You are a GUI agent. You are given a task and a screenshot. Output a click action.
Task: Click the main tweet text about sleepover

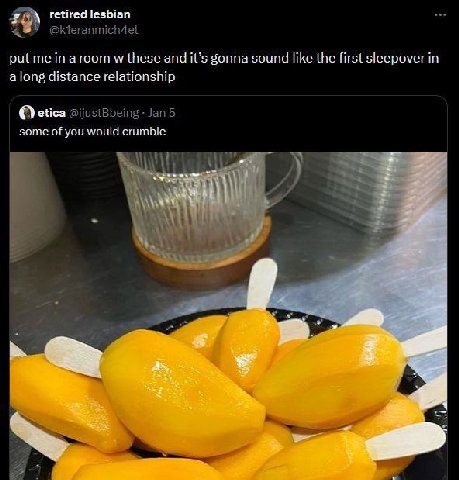(224, 67)
